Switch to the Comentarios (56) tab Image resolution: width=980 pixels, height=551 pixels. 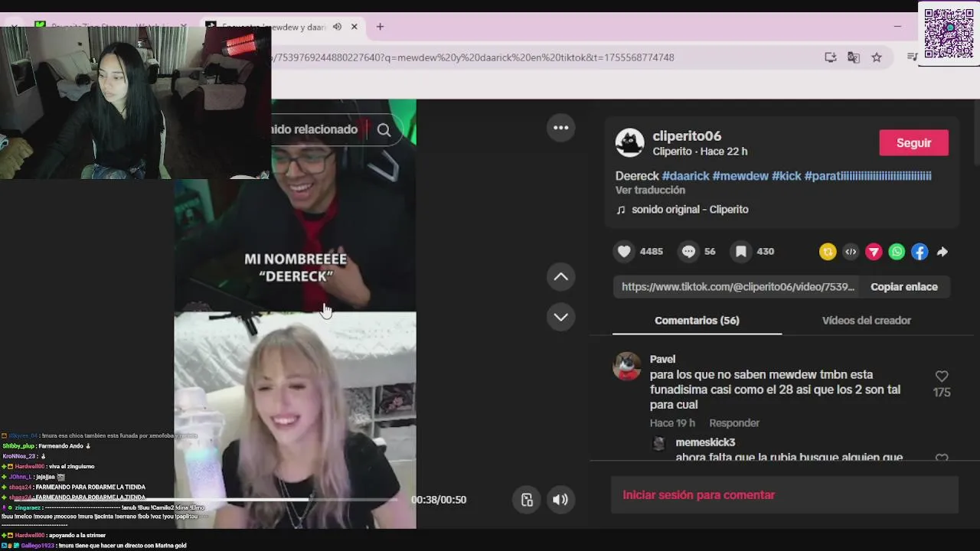click(x=697, y=321)
